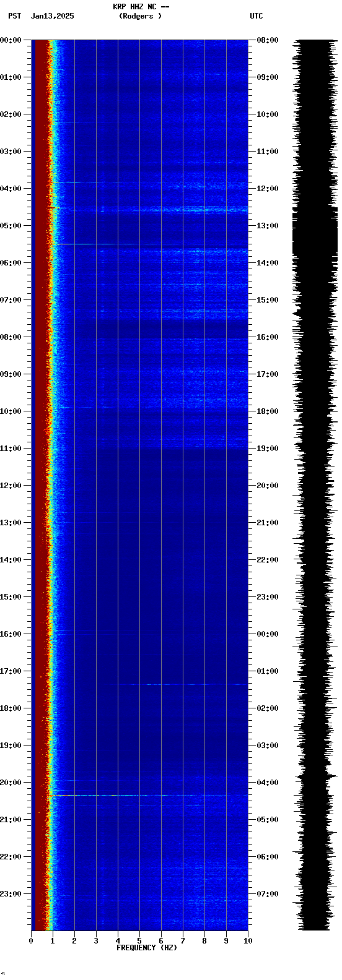
Task: Click the 20:00 UTC time label
Action: (x=268, y=486)
